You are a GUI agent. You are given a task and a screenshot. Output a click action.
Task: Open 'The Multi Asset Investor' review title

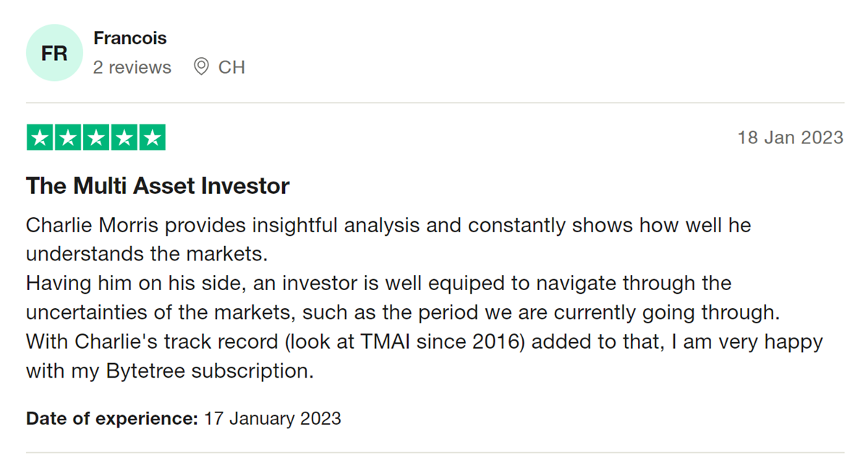pyautogui.click(x=158, y=186)
